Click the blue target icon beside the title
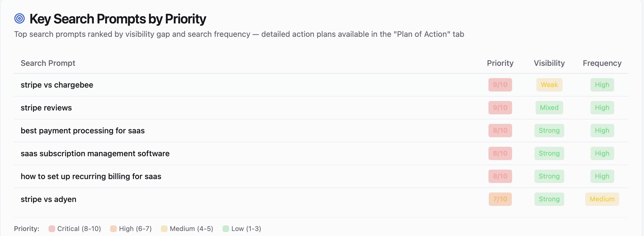Screen dimensions: 644x236 click(x=20, y=19)
